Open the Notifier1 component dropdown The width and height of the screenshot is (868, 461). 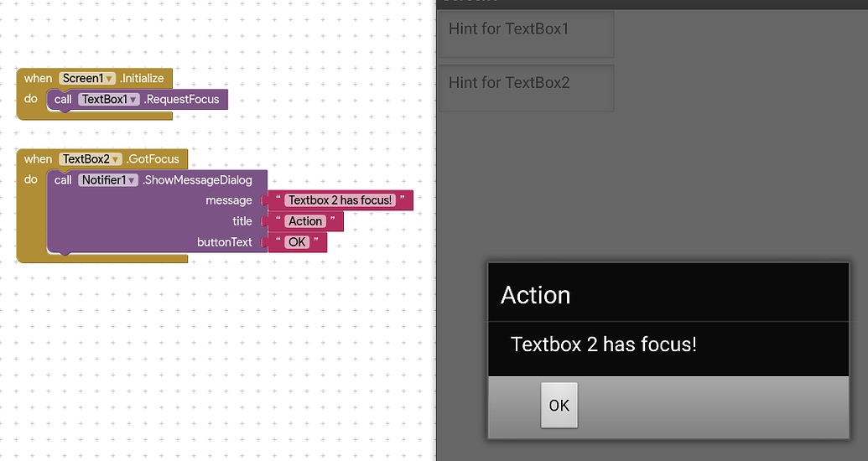(x=132, y=180)
